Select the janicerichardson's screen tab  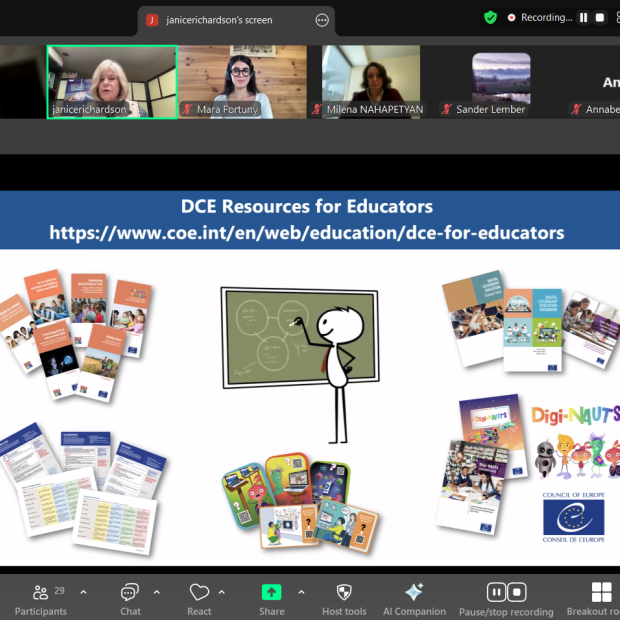click(220, 20)
